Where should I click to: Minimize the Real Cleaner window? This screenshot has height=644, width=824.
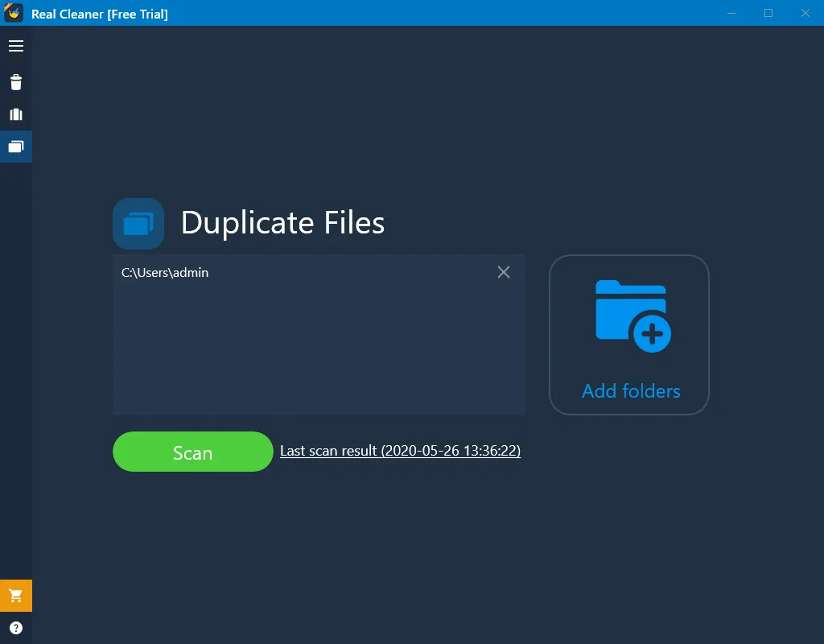[x=731, y=13]
